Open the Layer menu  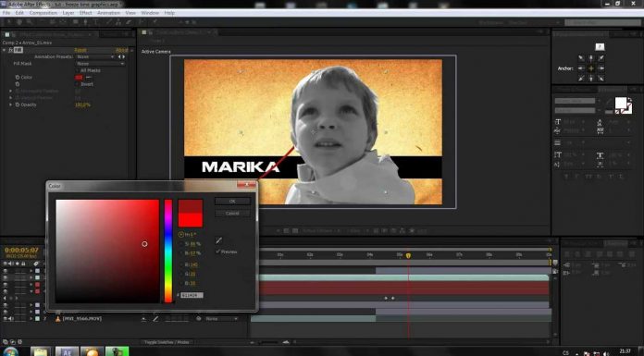click(68, 13)
